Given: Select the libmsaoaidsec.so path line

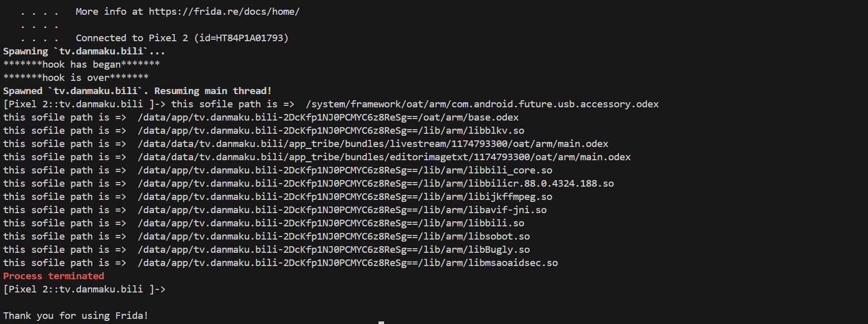Looking at the screenshot, I should tap(281, 263).
